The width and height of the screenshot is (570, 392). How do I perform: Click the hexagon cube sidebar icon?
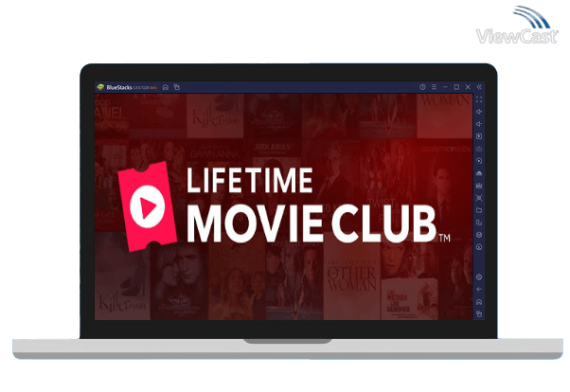point(479,235)
